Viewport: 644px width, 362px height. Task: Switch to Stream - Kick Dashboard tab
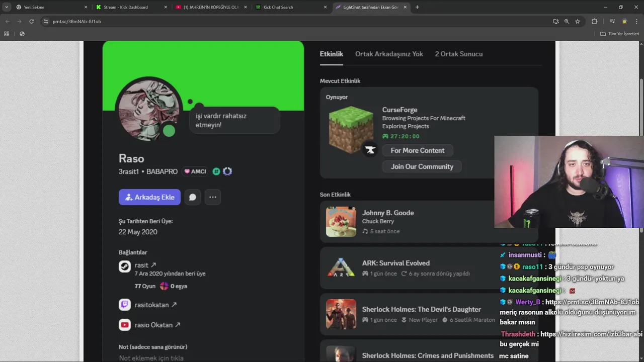pyautogui.click(x=131, y=7)
